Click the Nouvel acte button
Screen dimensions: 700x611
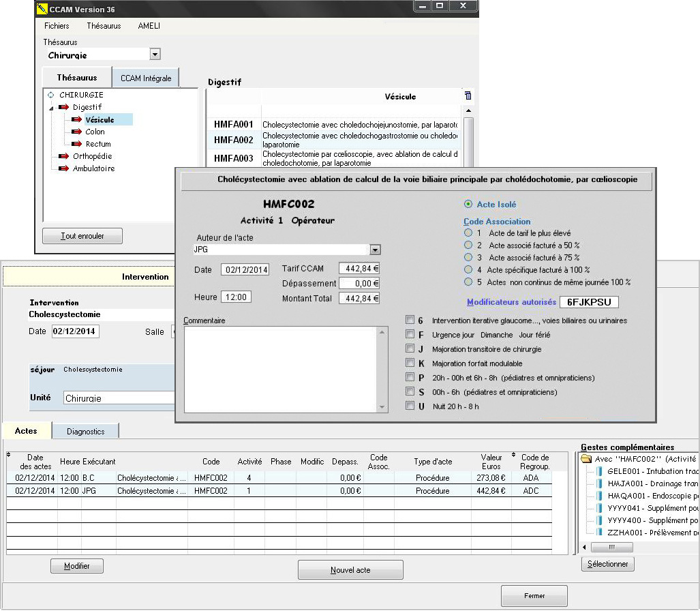click(x=350, y=570)
